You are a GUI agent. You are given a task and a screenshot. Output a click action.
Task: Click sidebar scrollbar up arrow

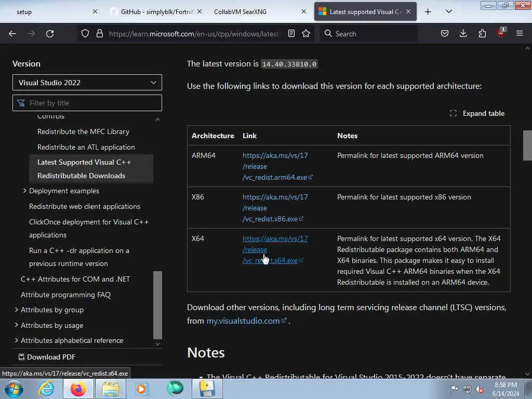157,119
